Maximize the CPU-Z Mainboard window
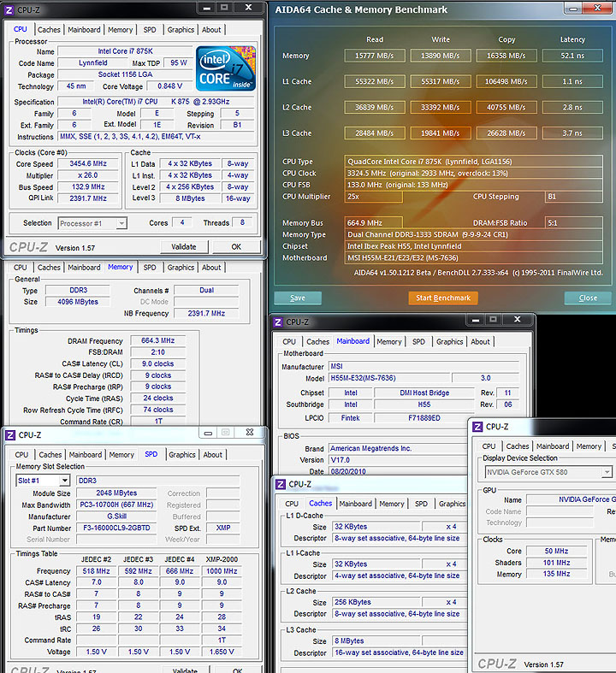The image size is (616, 673). click(x=494, y=320)
